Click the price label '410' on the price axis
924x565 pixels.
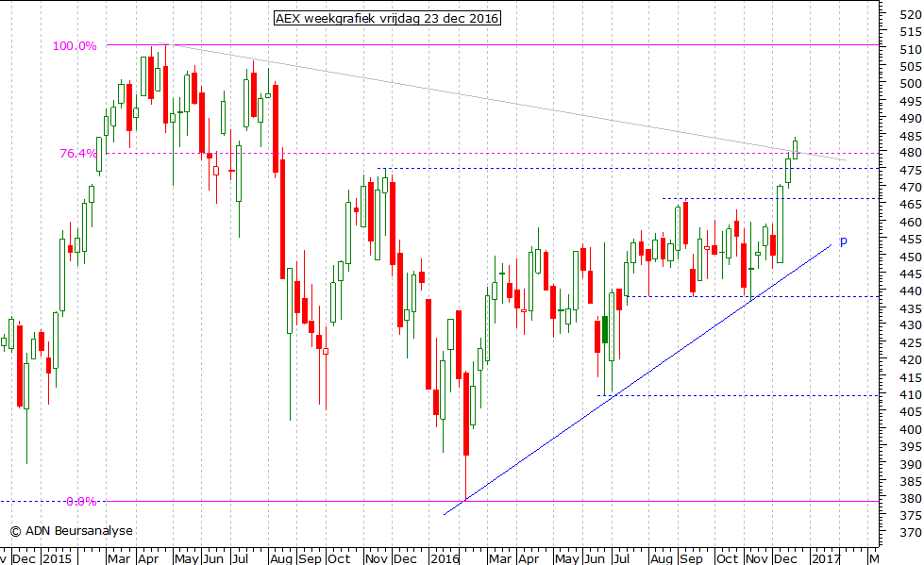[x=911, y=394]
